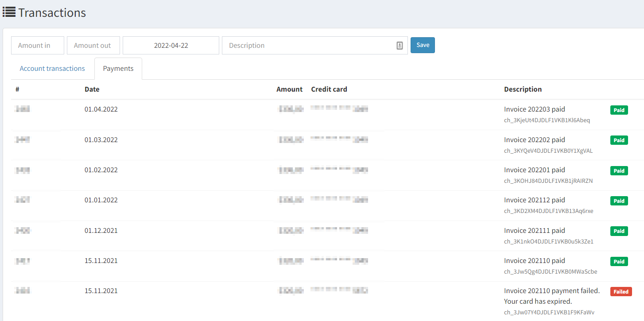The image size is (644, 321).
Task: Click the red Failed badge
Action: tap(621, 292)
